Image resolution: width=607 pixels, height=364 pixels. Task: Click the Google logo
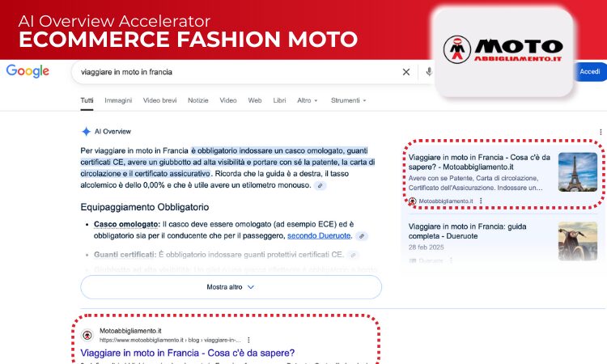coord(28,71)
